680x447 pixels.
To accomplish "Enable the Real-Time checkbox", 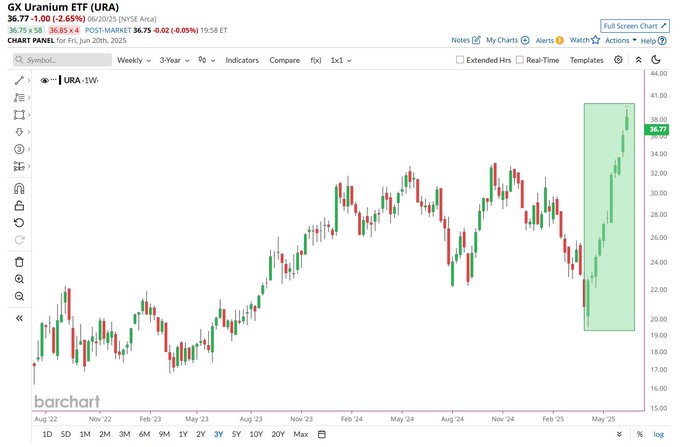I will (x=520, y=60).
